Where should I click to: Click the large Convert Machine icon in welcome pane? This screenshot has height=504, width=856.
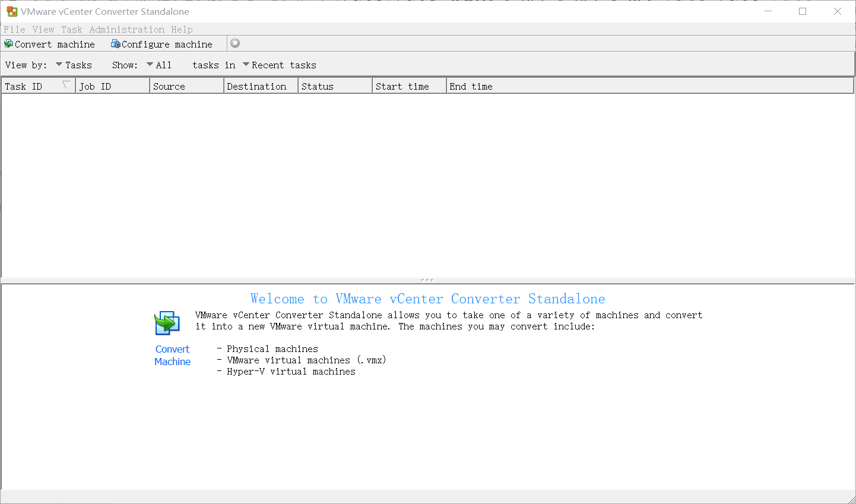167,324
